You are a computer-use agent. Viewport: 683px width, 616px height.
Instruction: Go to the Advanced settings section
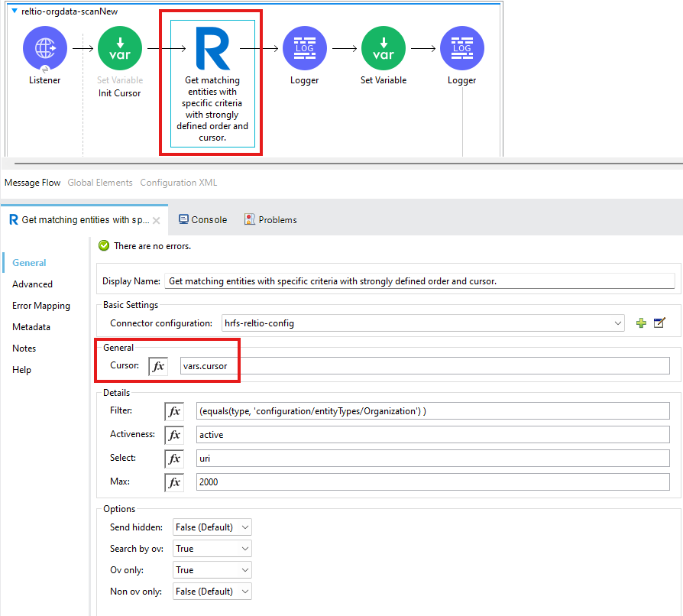(32, 284)
